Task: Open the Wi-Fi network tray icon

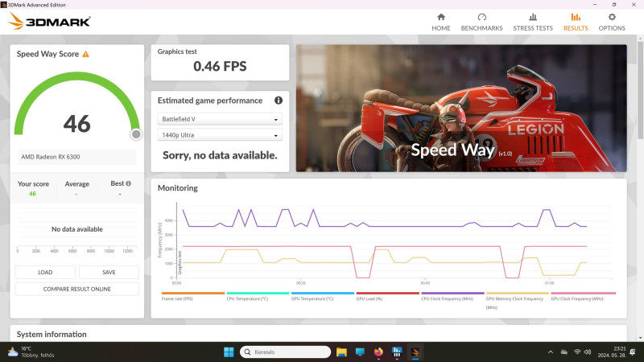Action: (x=577, y=352)
